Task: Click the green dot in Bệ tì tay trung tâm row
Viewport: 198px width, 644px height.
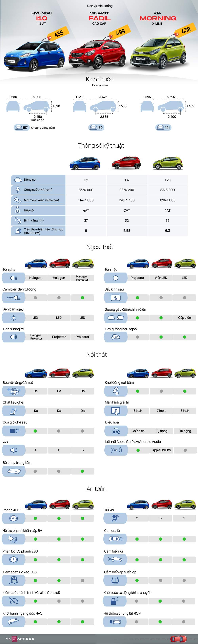Action: point(82,471)
